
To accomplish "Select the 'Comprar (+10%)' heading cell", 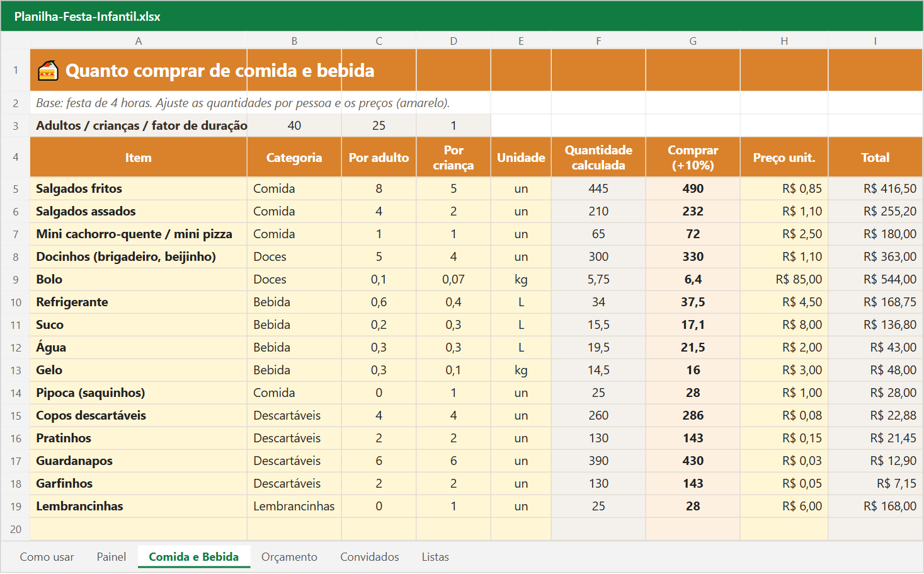I will point(693,158).
